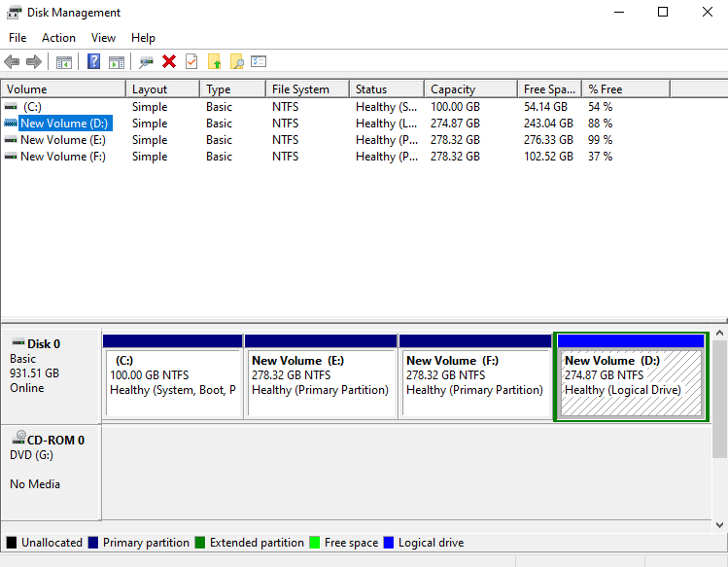Image resolution: width=728 pixels, height=567 pixels.
Task: Click the 276.33 GB free space cell
Action: 548,140
